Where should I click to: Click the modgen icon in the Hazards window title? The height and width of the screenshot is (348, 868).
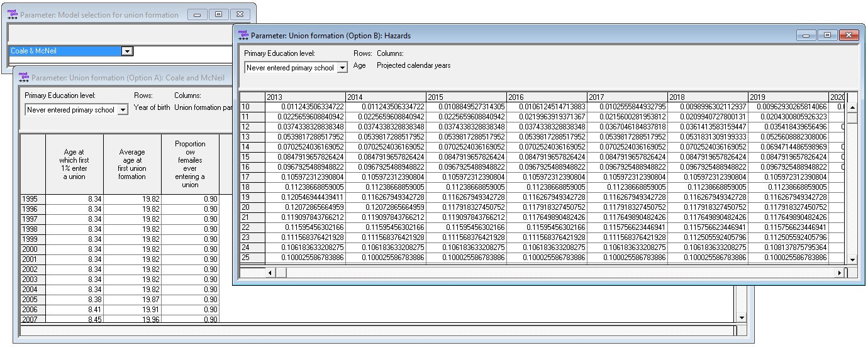(x=243, y=36)
